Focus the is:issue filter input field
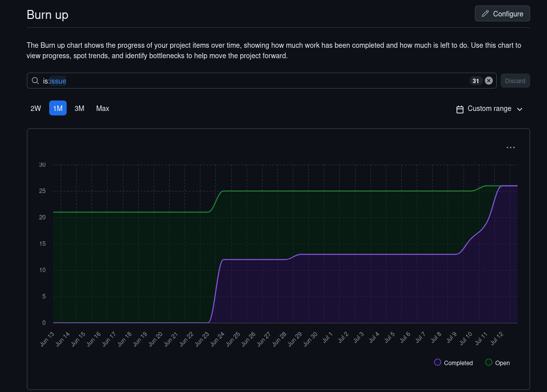This screenshot has width=547, height=392. coord(249,81)
